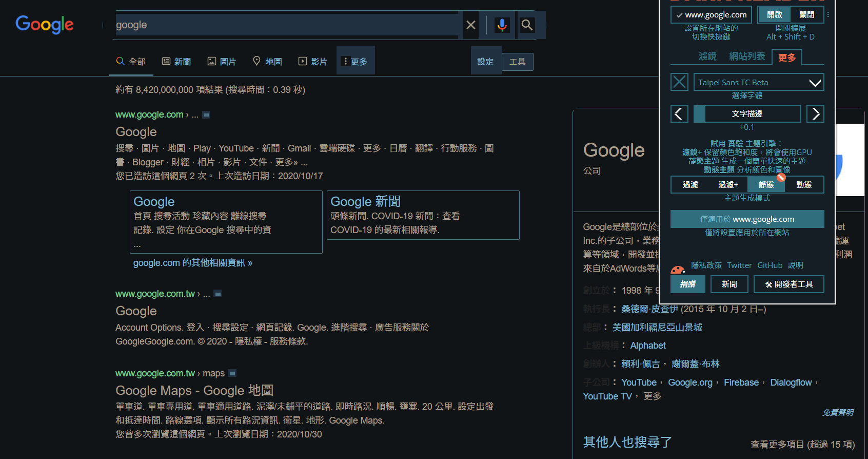Expand 更多 subsidiaries in knowledge panel
This screenshot has width=868, height=459.
pyautogui.click(x=653, y=396)
